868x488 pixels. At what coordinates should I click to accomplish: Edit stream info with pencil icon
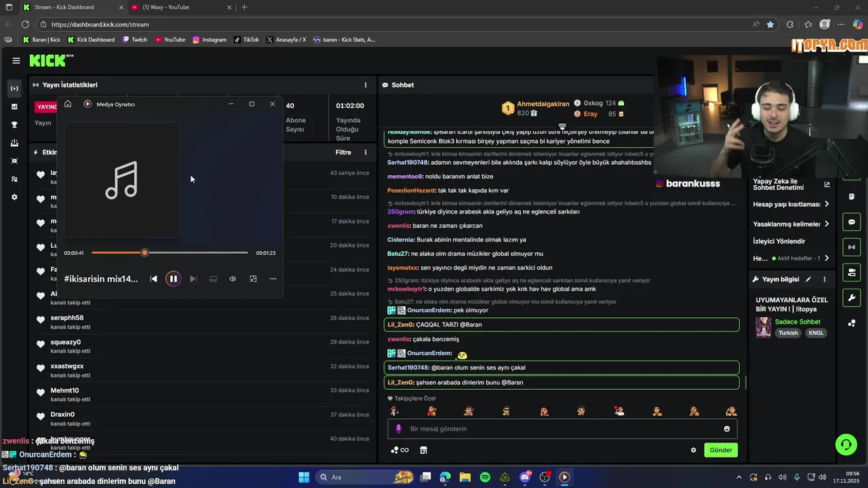tap(808, 279)
